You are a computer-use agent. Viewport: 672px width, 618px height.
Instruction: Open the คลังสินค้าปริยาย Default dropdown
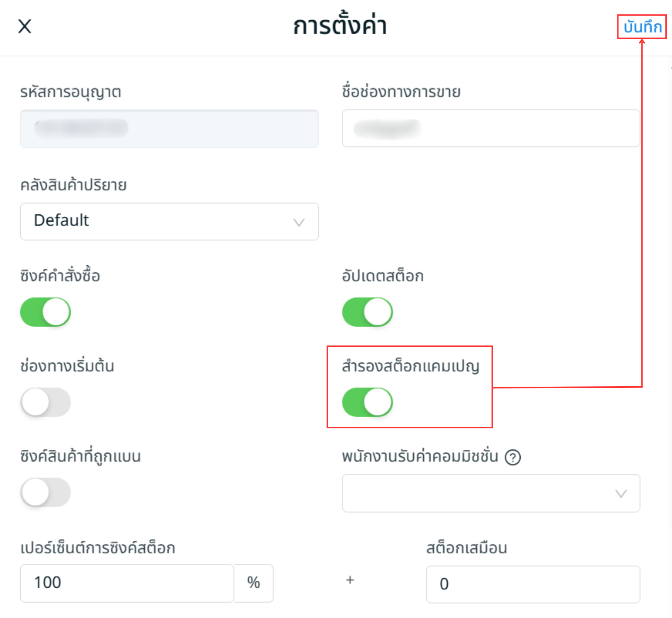point(169,221)
